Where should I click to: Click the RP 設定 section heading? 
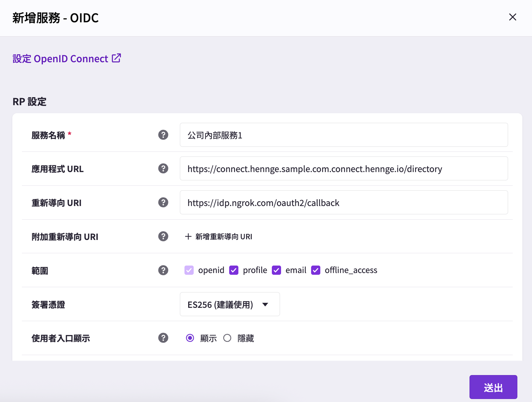29,102
